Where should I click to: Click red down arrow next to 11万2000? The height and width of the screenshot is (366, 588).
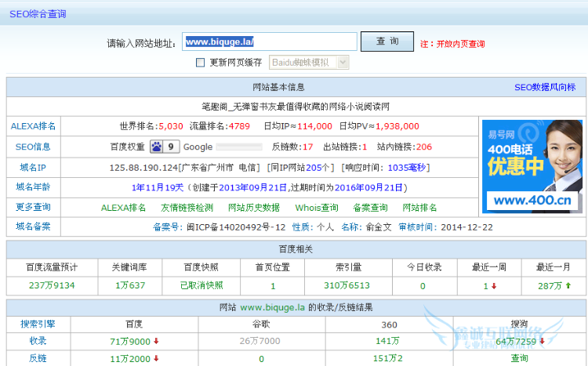[156, 358]
